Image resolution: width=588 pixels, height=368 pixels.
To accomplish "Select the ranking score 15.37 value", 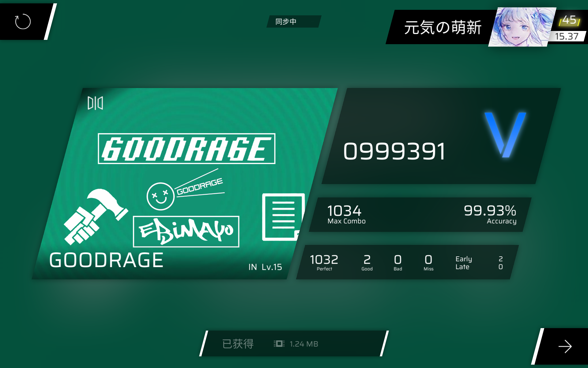I will pos(567,36).
